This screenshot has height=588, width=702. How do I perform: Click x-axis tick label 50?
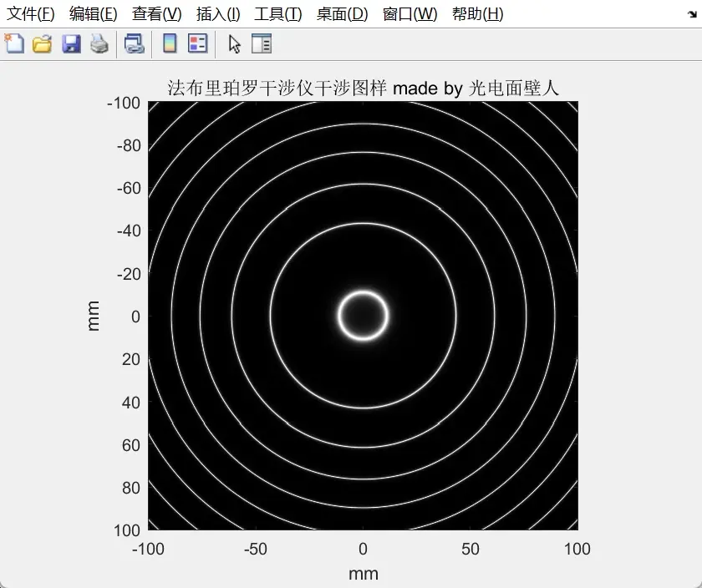(x=470, y=549)
